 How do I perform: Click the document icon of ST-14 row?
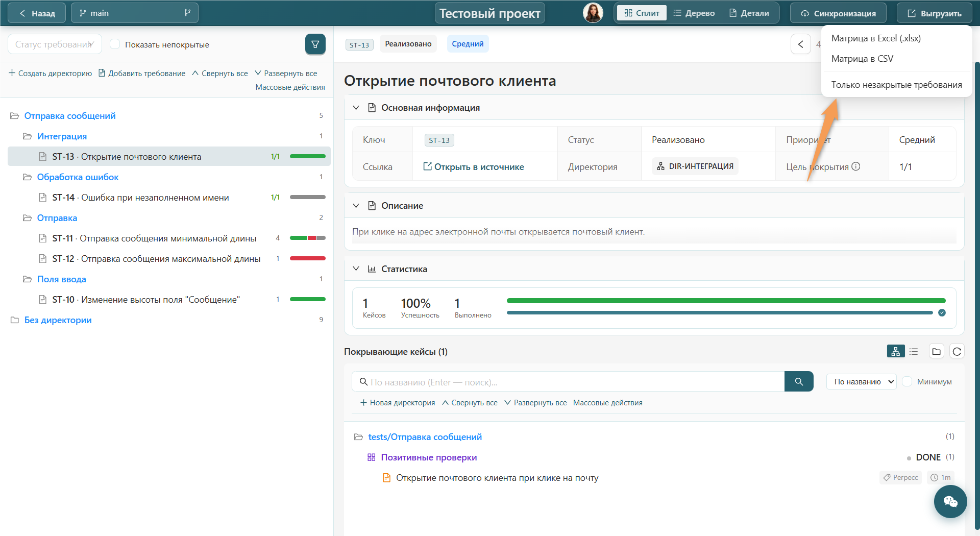43,197
